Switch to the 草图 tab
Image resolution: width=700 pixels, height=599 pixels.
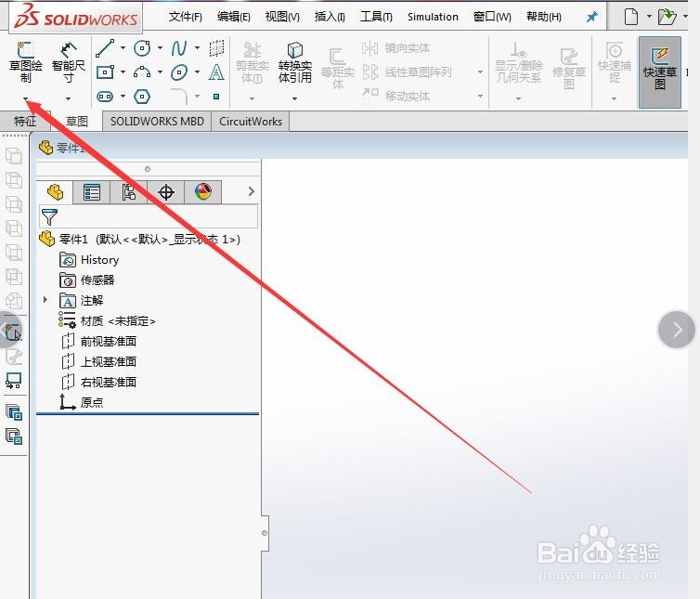(x=77, y=121)
